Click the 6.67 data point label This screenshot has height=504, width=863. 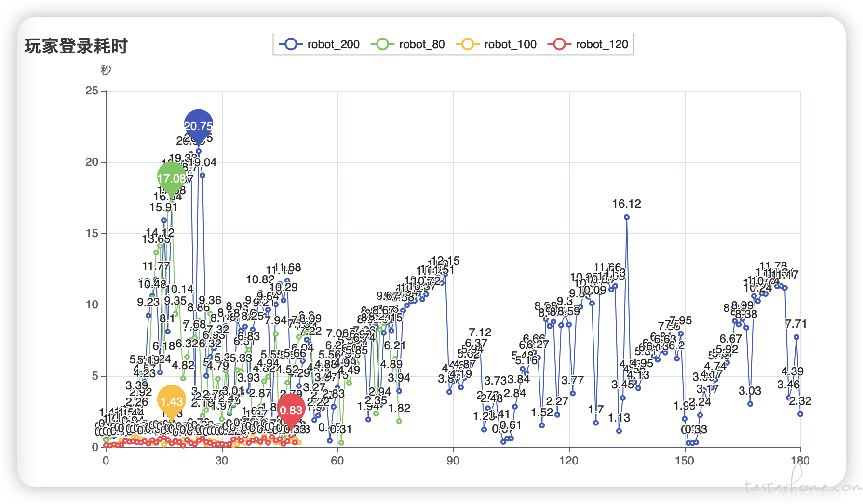coord(730,339)
